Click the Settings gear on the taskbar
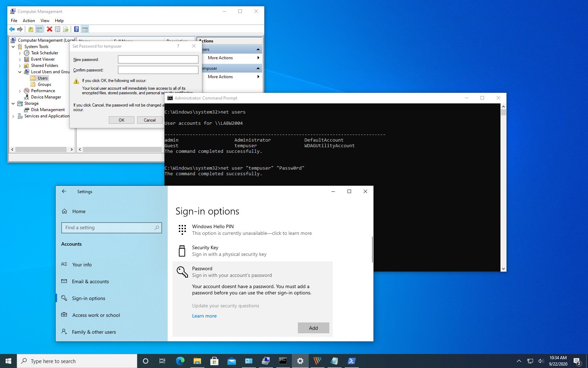This screenshot has width=588, height=368. coord(300,361)
